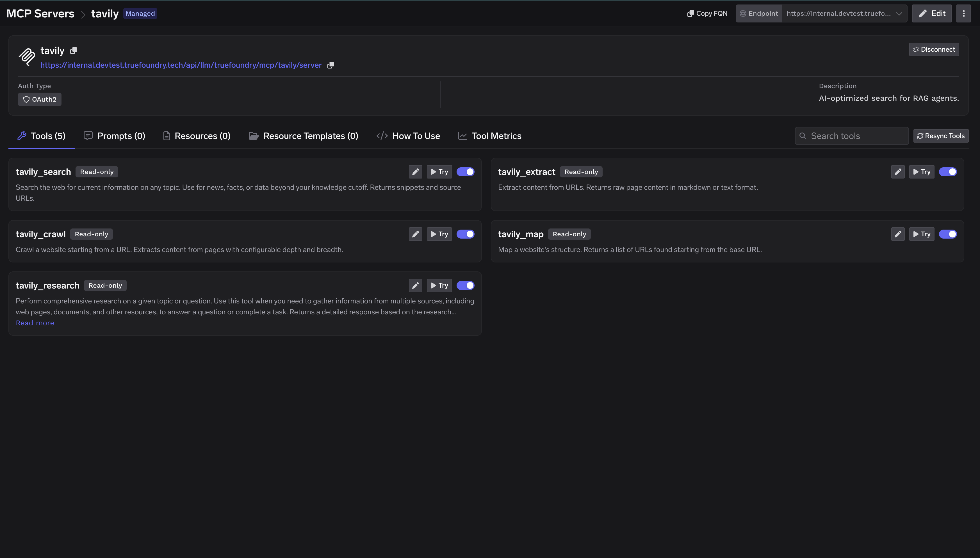Click the tavily server logo icon
This screenshot has width=980, height=558.
pyautogui.click(x=27, y=57)
